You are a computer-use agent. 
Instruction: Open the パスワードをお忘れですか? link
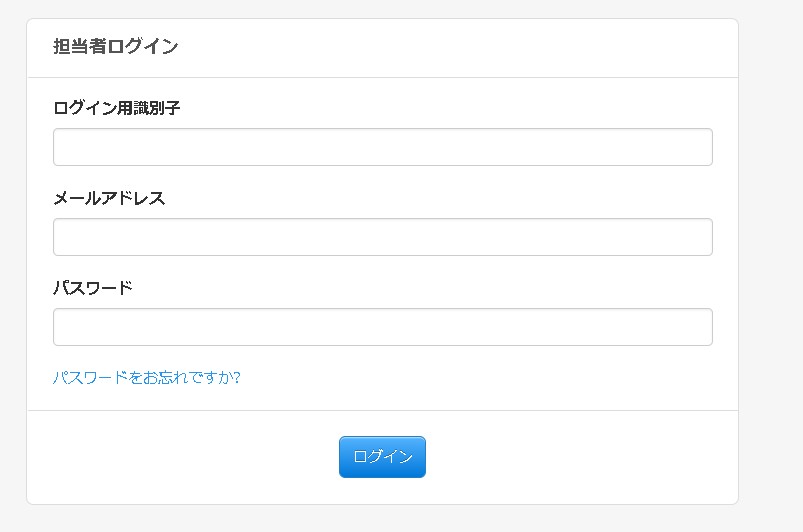pyautogui.click(x=146, y=377)
